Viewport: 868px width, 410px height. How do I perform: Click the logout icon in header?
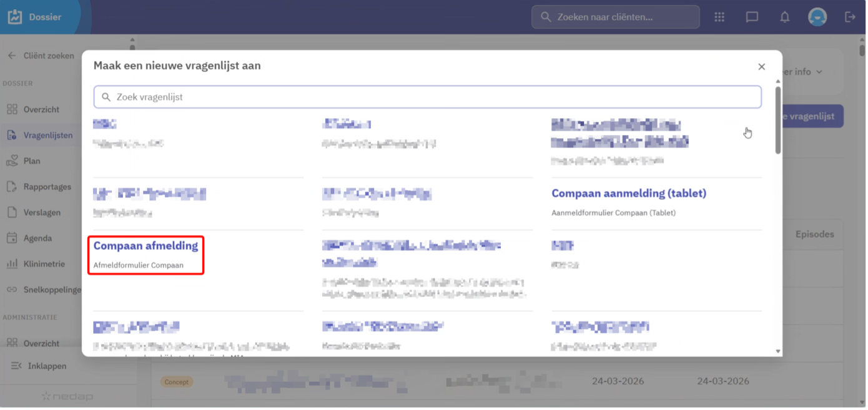pyautogui.click(x=850, y=17)
